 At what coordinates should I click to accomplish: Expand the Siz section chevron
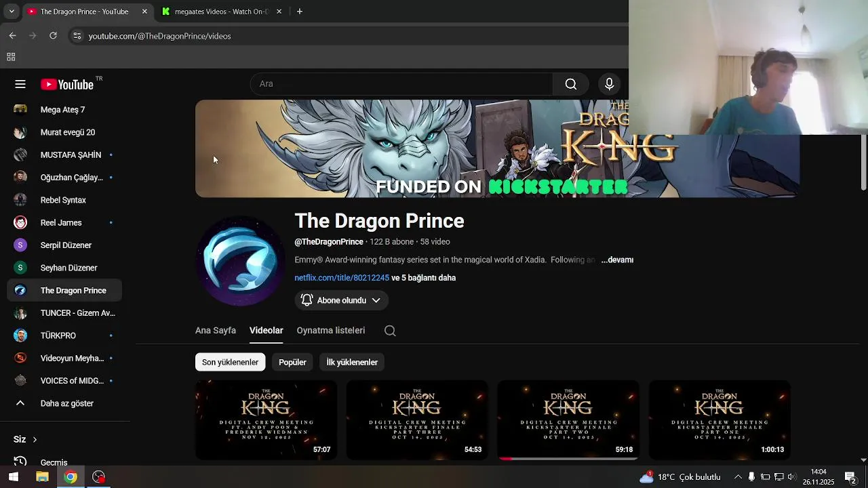point(35,439)
